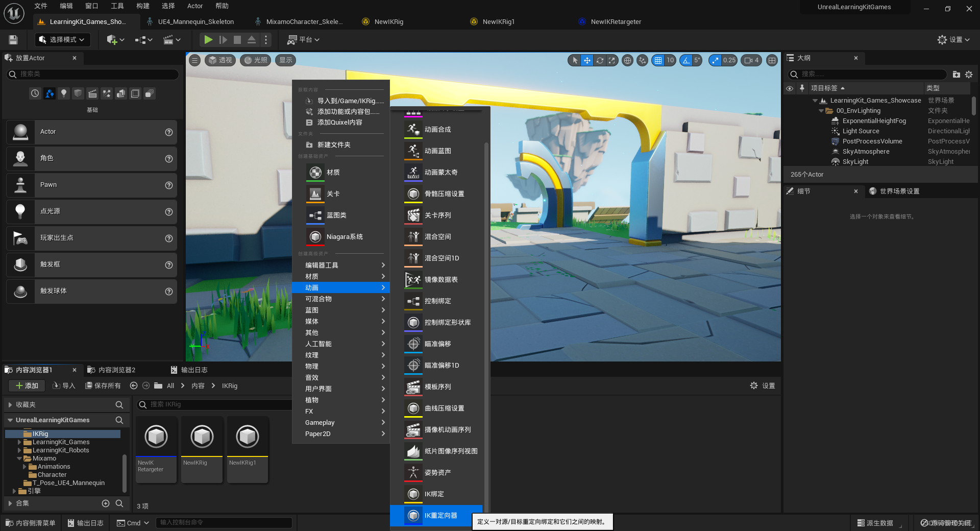This screenshot has width=980, height=531.
Task: Select the lights category bulb icon
Action: pos(64,93)
